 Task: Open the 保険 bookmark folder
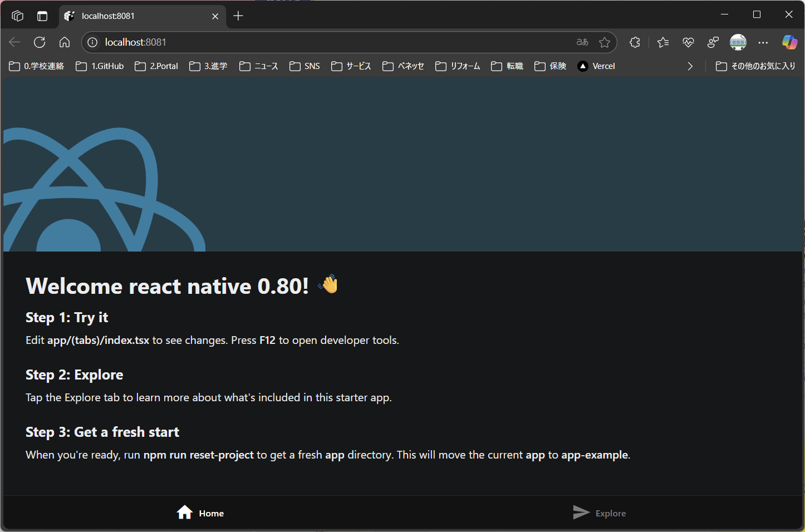coord(550,66)
